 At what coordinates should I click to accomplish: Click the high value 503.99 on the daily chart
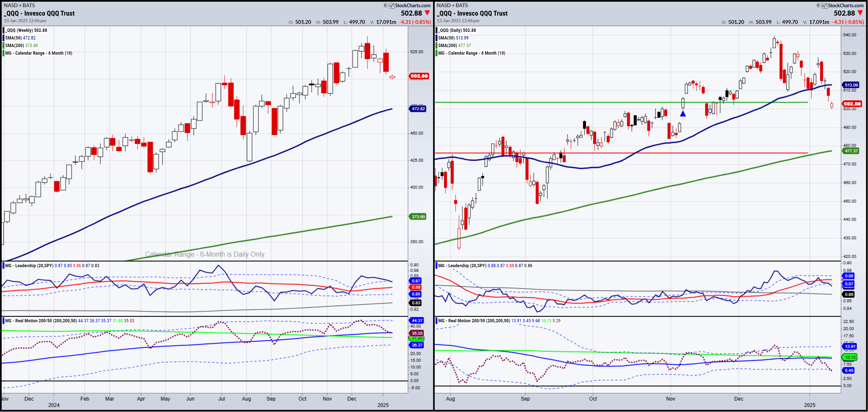(764, 22)
